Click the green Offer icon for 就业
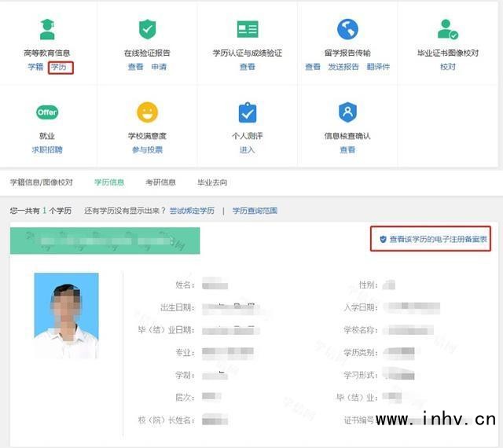Image resolution: width=503 pixels, height=448 pixels. tap(47, 112)
